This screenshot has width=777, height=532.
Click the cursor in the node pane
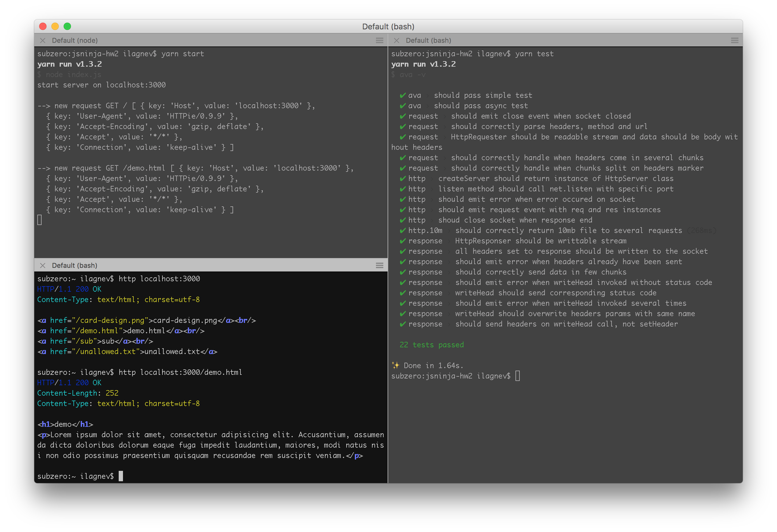coord(39,220)
